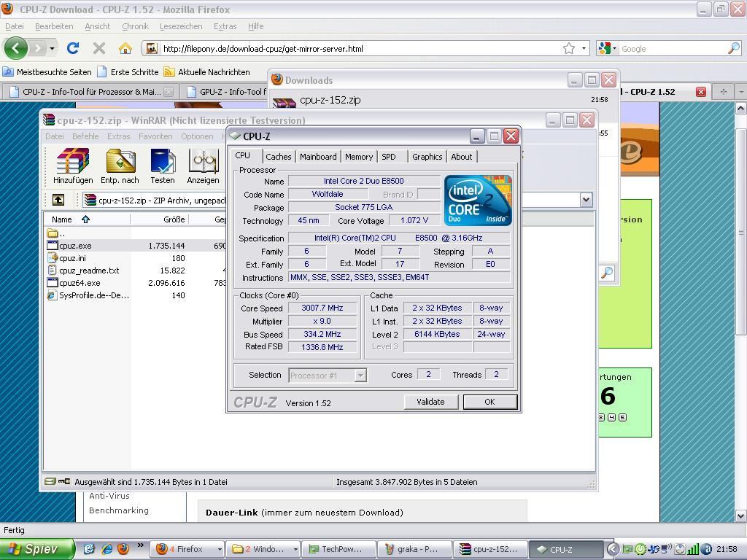The width and height of the screenshot is (747, 560).
Task: Click the parent folder '..' entry
Action: 56,233
